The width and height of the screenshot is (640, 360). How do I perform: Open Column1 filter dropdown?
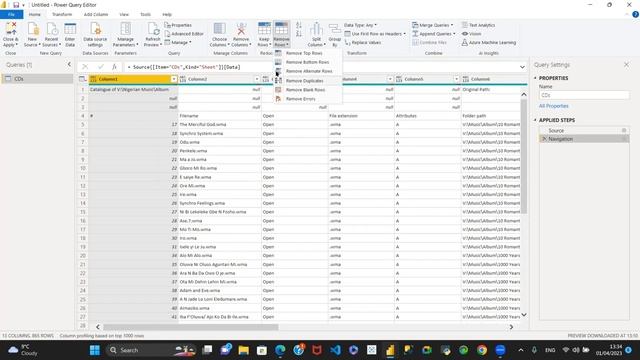click(174, 79)
